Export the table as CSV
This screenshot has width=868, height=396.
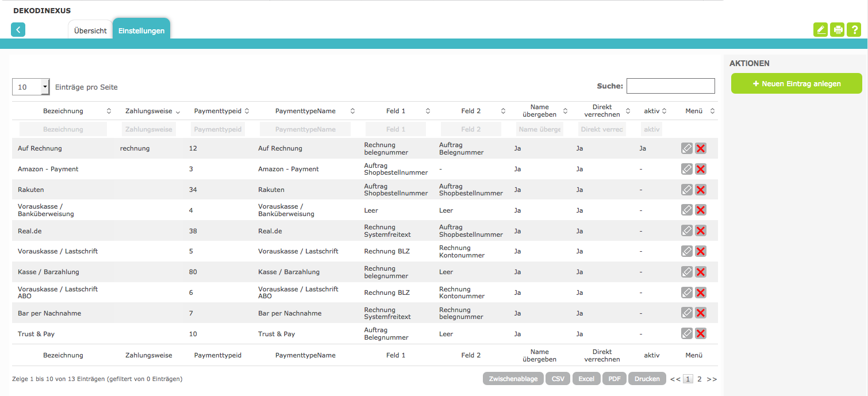click(558, 379)
